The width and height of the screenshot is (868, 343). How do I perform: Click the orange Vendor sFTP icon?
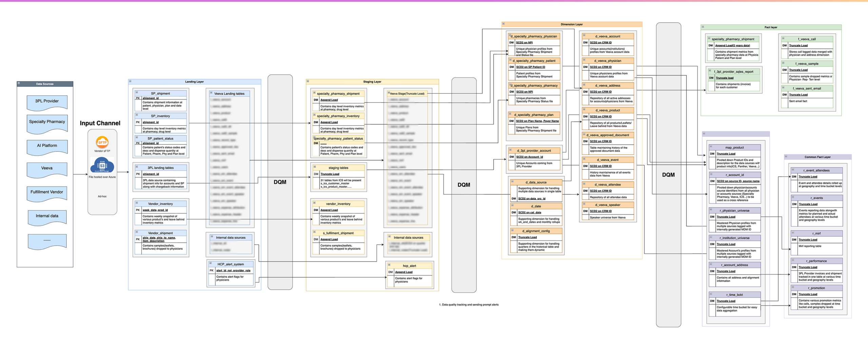[102, 142]
